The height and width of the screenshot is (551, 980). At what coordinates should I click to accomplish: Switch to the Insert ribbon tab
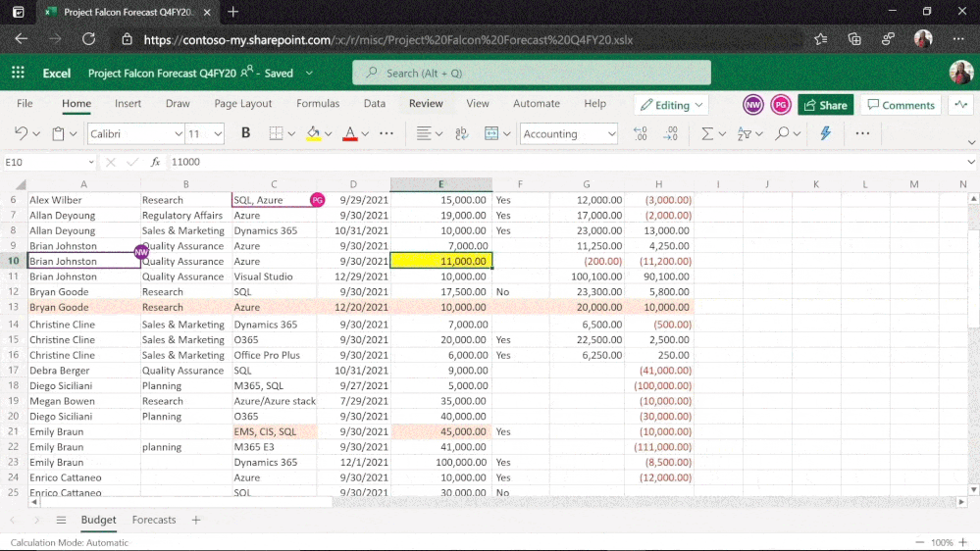coord(129,104)
